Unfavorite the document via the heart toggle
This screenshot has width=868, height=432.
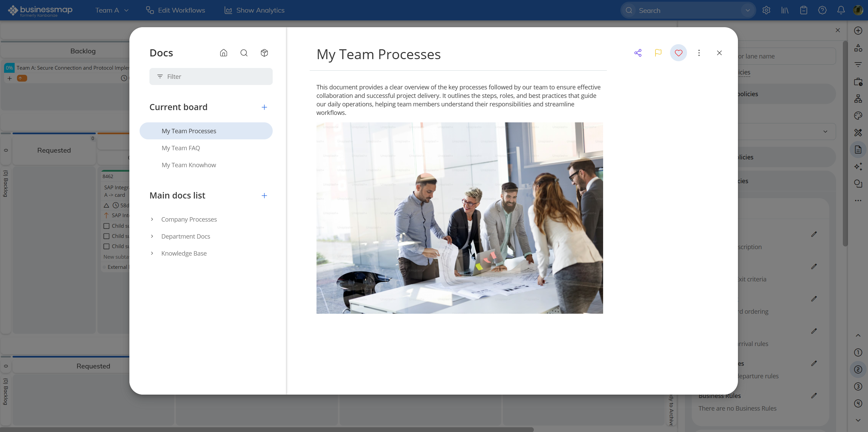click(678, 53)
